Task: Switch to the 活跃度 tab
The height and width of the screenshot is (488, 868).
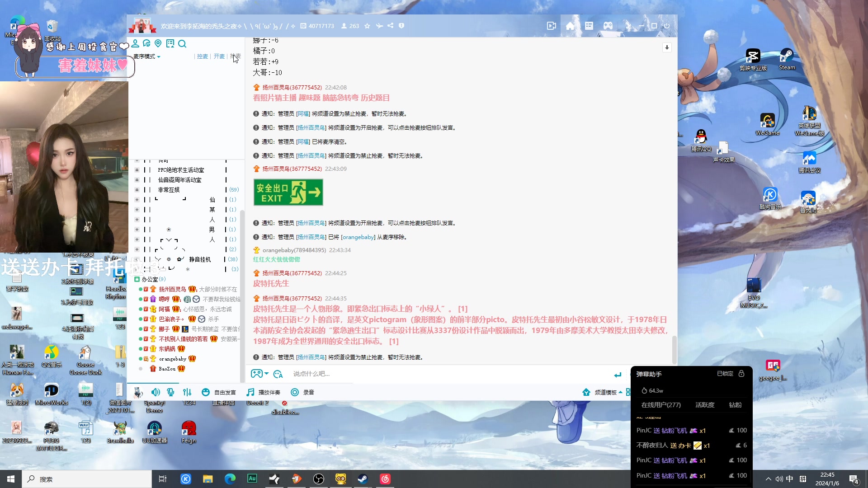Action: (704, 405)
